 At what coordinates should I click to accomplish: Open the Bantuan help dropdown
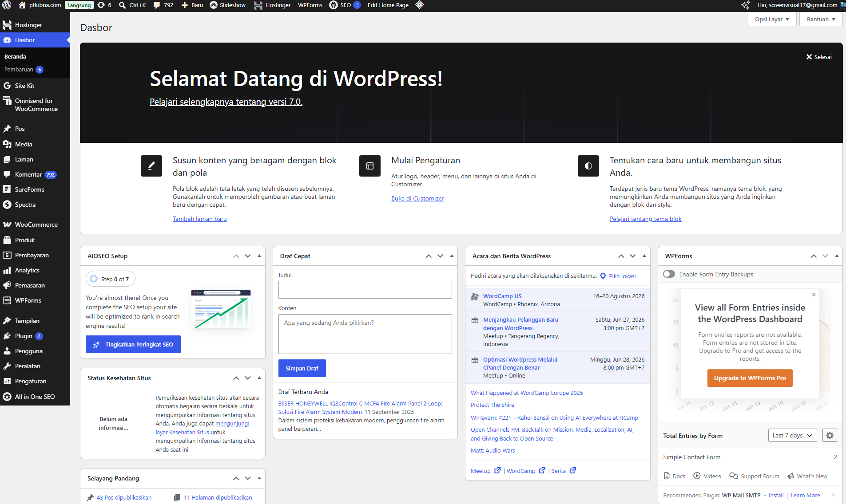pyautogui.click(x=821, y=19)
